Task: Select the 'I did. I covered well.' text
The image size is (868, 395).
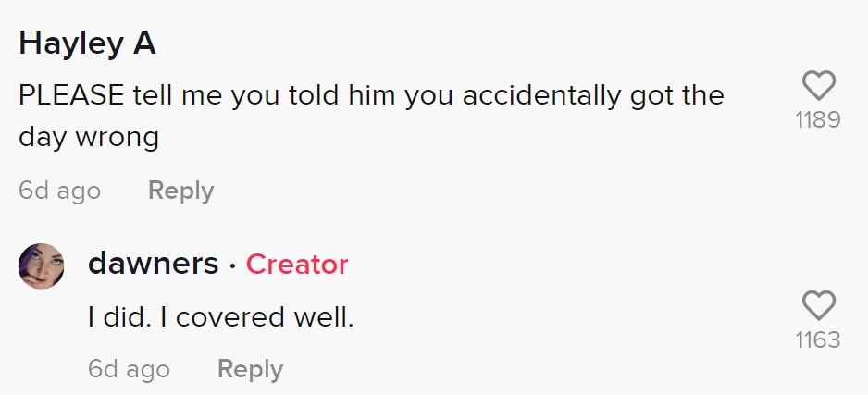Action: pos(221,317)
